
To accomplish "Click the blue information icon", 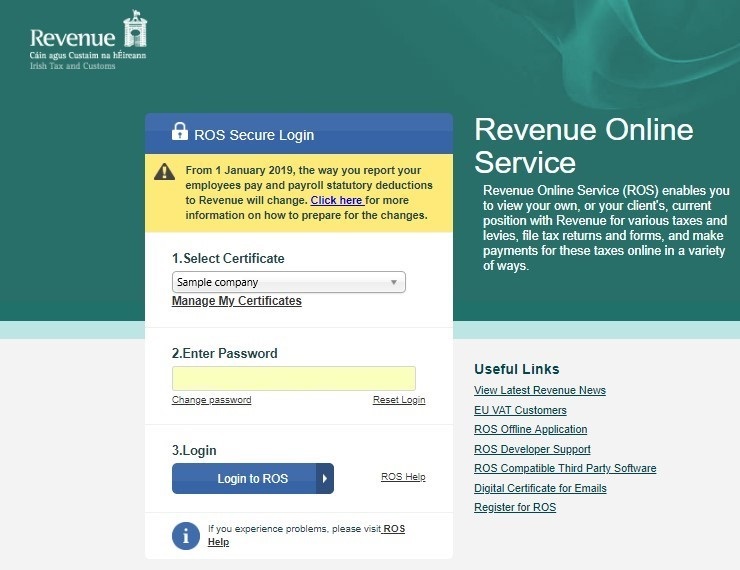I will (x=186, y=536).
